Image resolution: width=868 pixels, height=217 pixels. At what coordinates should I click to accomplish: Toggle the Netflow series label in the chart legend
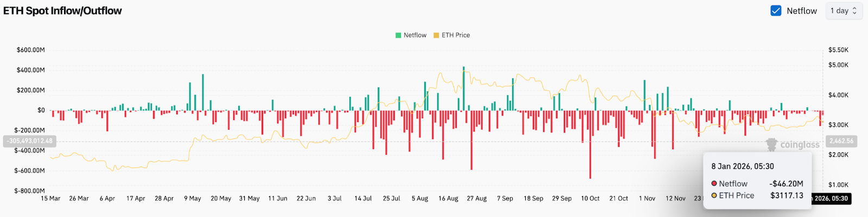pyautogui.click(x=415, y=35)
